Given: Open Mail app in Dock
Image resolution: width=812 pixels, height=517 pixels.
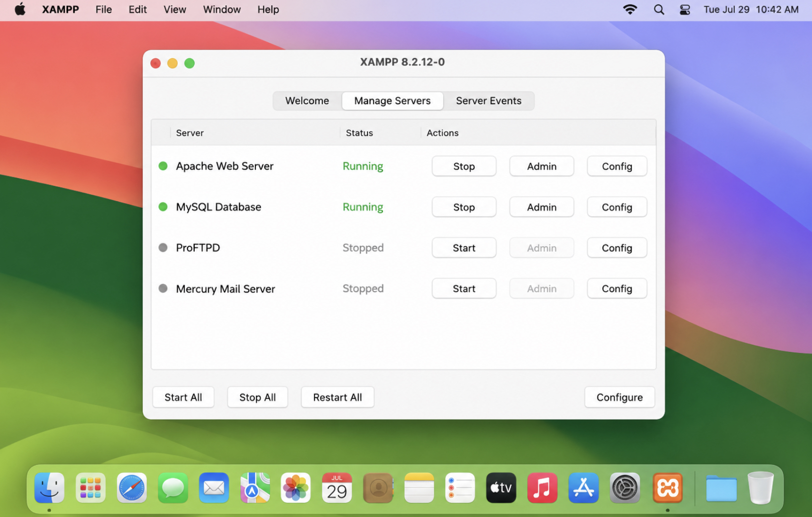Looking at the screenshot, I should point(214,488).
